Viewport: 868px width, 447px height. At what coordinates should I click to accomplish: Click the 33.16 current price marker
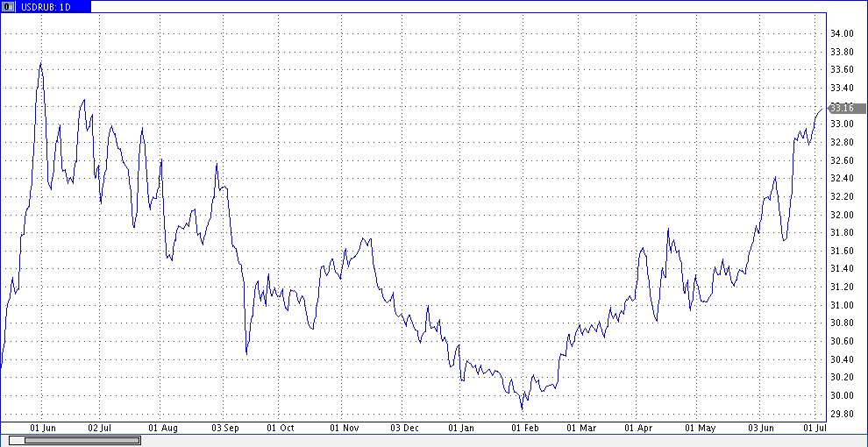pyautogui.click(x=846, y=108)
